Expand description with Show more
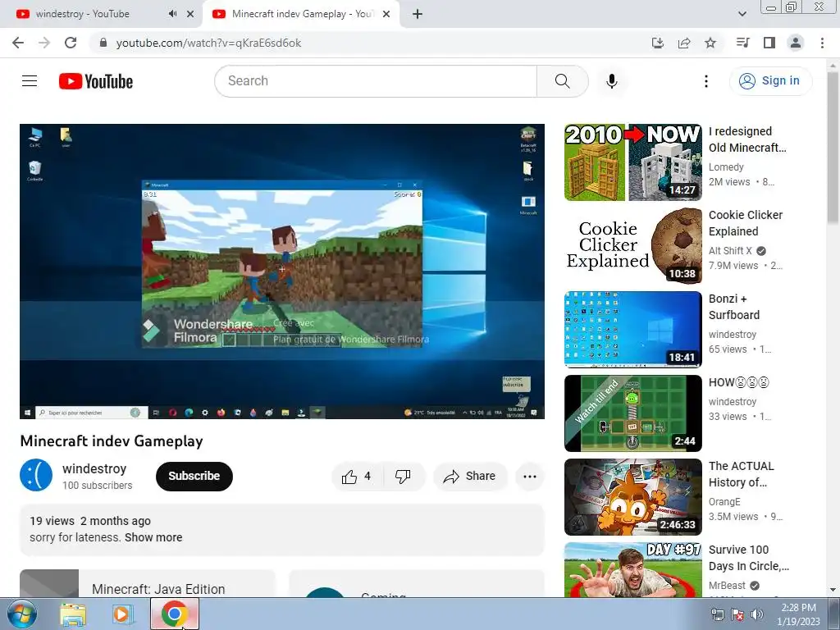Image resolution: width=840 pixels, height=630 pixels. 153,537
